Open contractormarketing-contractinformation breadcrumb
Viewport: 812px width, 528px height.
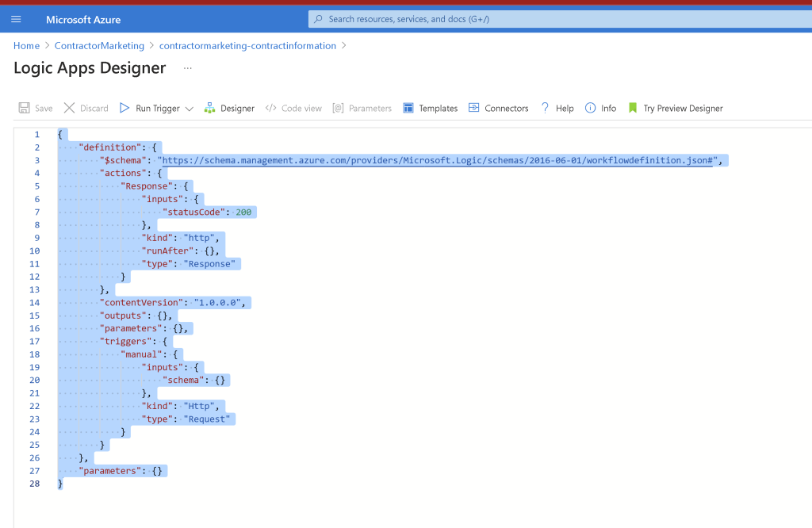(x=247, y=45)
